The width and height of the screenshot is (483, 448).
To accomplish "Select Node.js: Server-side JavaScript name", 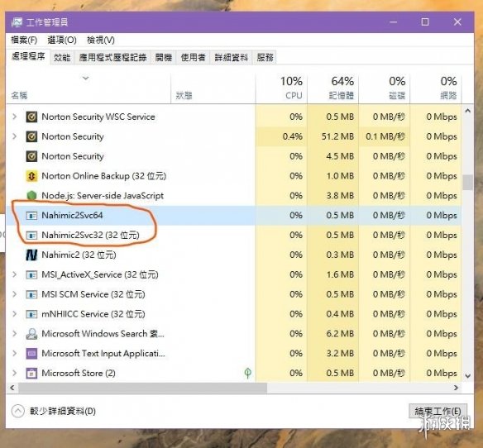I will point(103,196).
